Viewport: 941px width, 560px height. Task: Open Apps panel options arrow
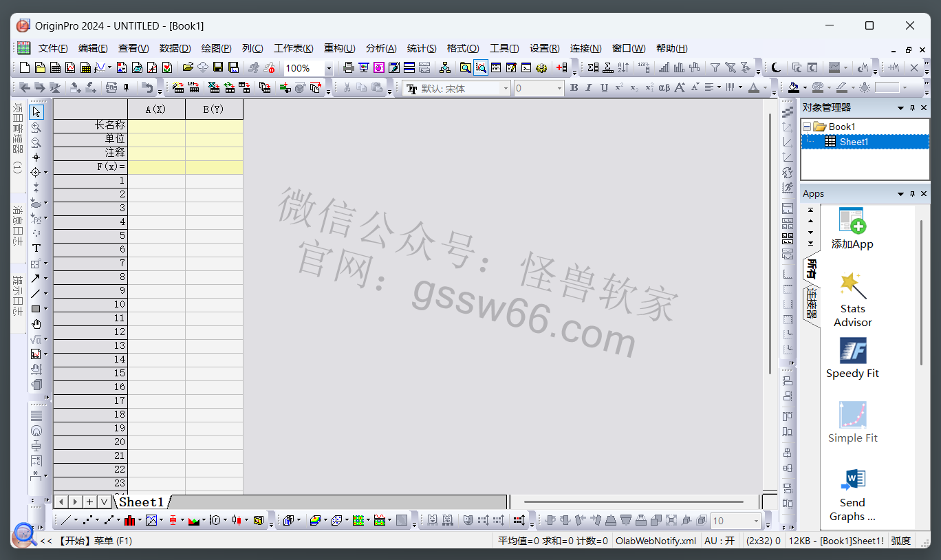[900, 194]
